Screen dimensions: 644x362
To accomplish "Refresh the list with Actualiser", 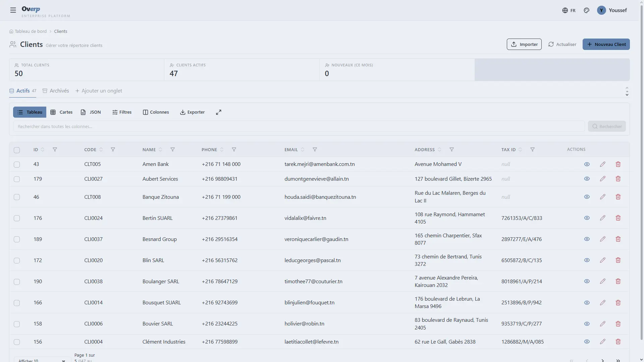I will tap(562, 44).
